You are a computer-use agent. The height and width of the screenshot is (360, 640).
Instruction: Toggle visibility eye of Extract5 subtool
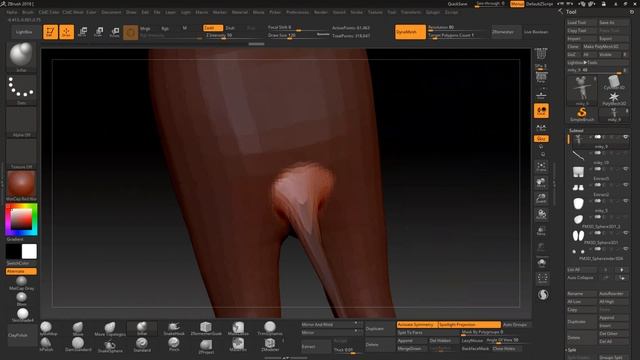[x=625, y=169]
